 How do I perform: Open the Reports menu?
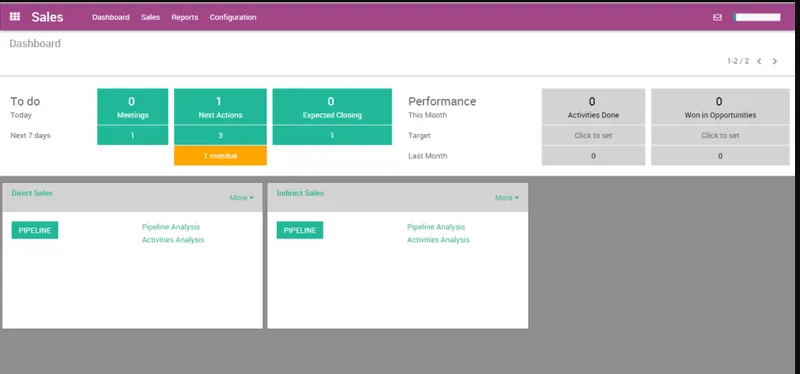tap(185, 17)
